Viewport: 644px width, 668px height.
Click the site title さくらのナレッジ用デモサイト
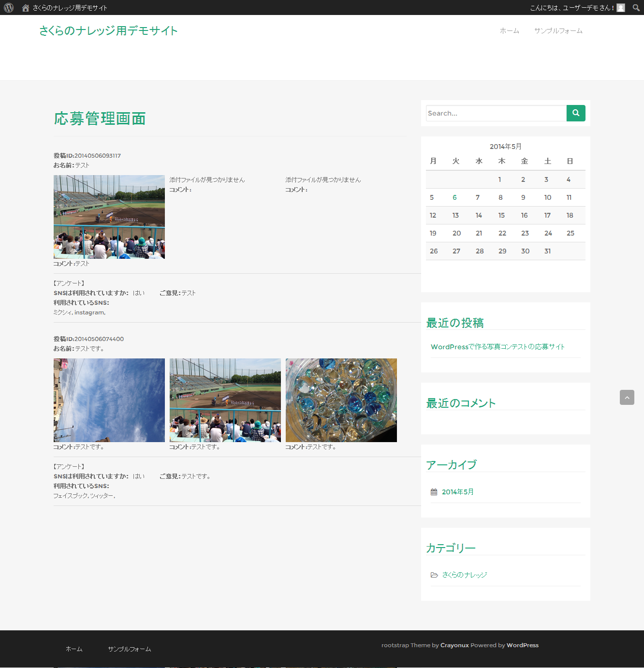point(108,31)
